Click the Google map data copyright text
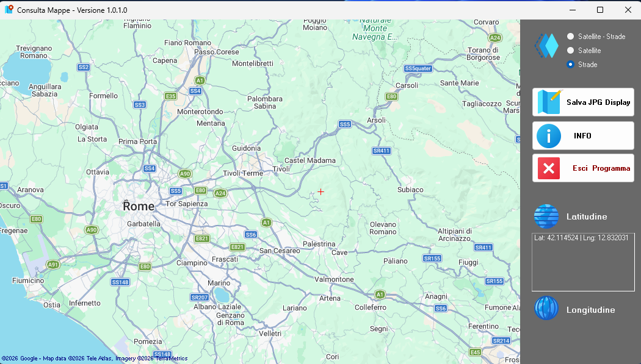641x364 pixels. tap(95, 359)
